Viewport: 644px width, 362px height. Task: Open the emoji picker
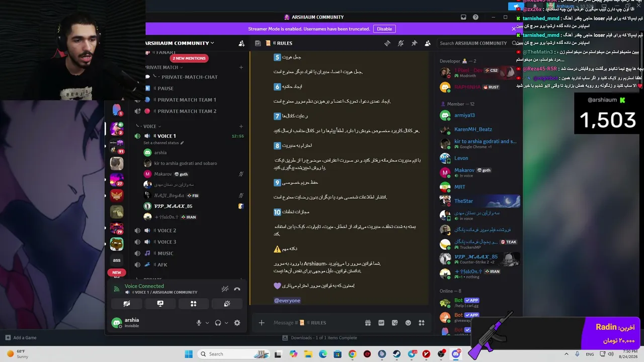coord(408,323)
